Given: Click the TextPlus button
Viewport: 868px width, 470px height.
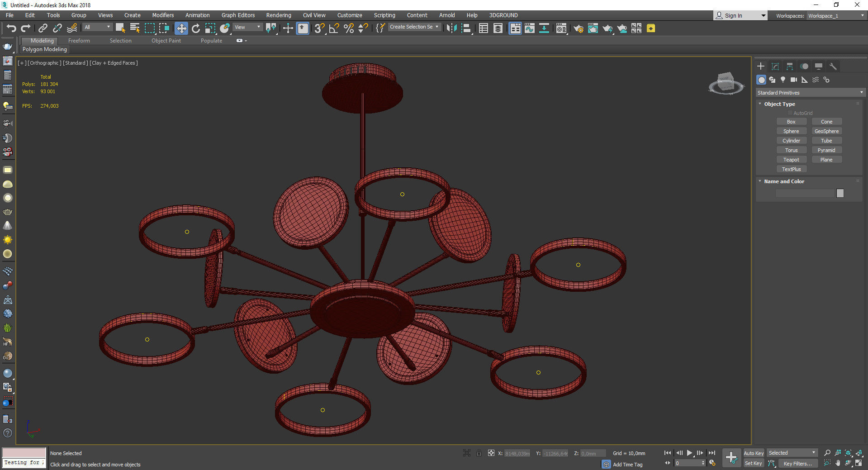Looking at the screenshot, I should click(x=791, y=169).
